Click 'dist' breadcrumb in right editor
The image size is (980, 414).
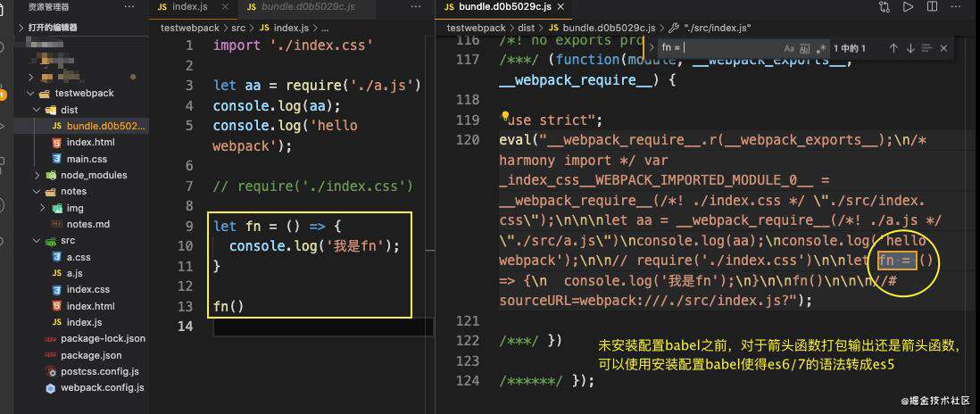[x=527, y=28]
